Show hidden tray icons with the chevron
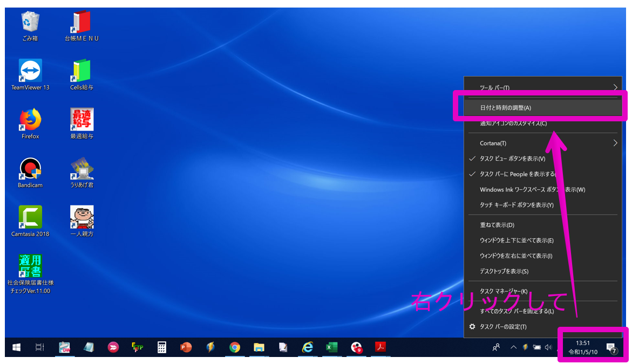Viewport: 632px width, 364px height. pos(513,347)
